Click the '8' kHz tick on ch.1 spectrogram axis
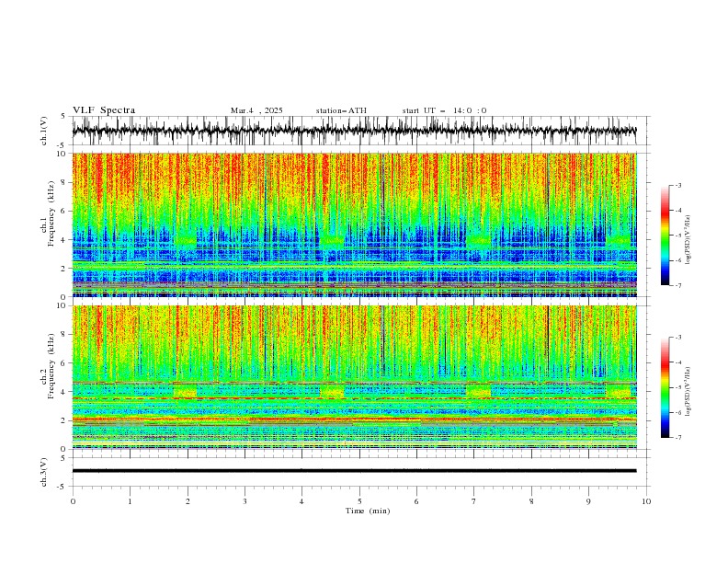This screenshot has height=563, width=728. coord(64,182)
